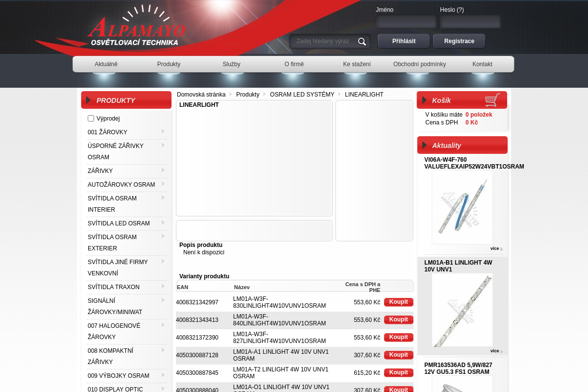Screen dimensions: 588x392
Task: Click the Heslo (?) help label
Action: (x=452, y=10)
